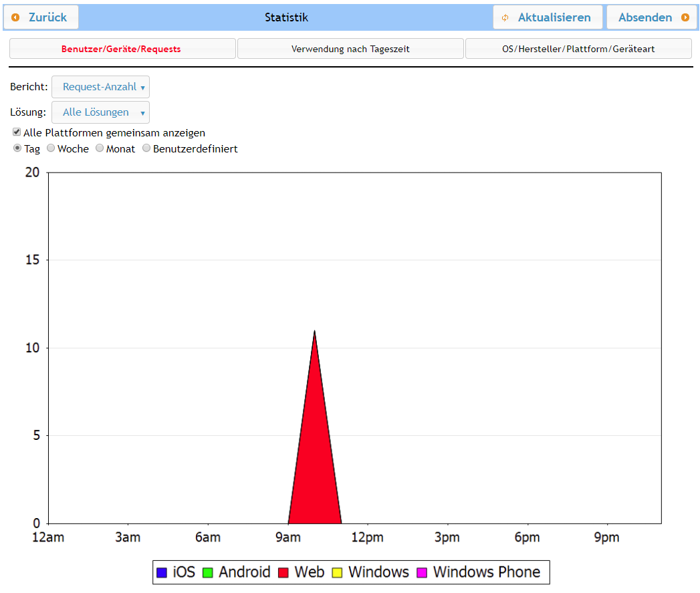Select the Benutzerdefiniert radio button
This screenshot has width=700, height=593.
(146, 148)
